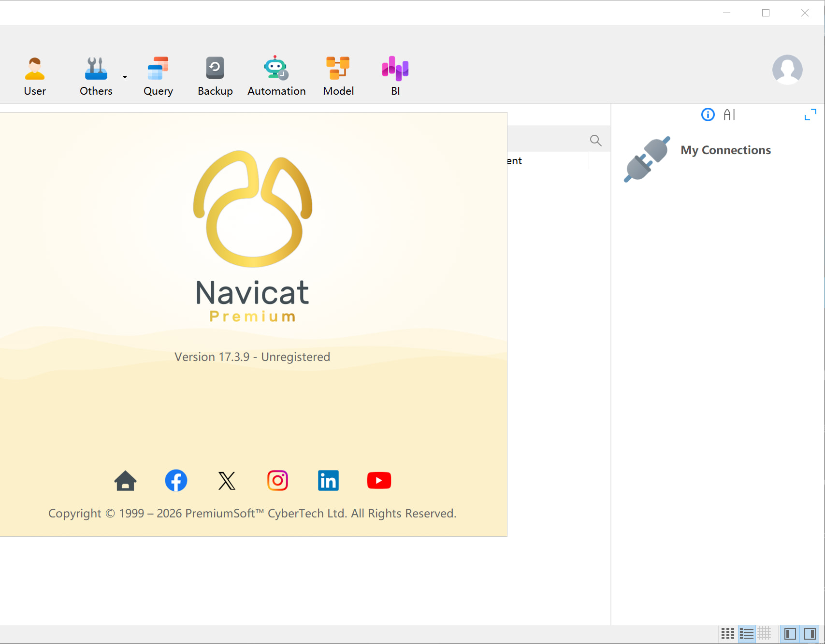
Task: Open the Query toolbar item
Action: pyautogui.click(x=158, y=76)
